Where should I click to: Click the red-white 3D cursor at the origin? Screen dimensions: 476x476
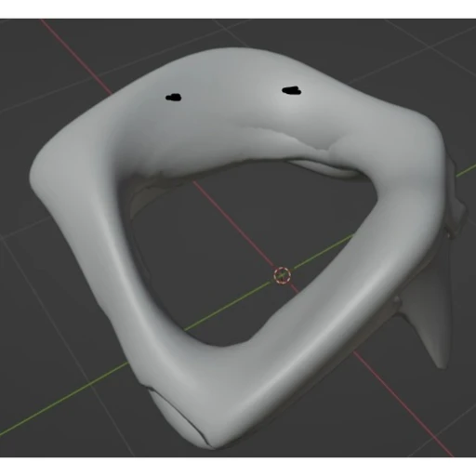coord(283,275)
